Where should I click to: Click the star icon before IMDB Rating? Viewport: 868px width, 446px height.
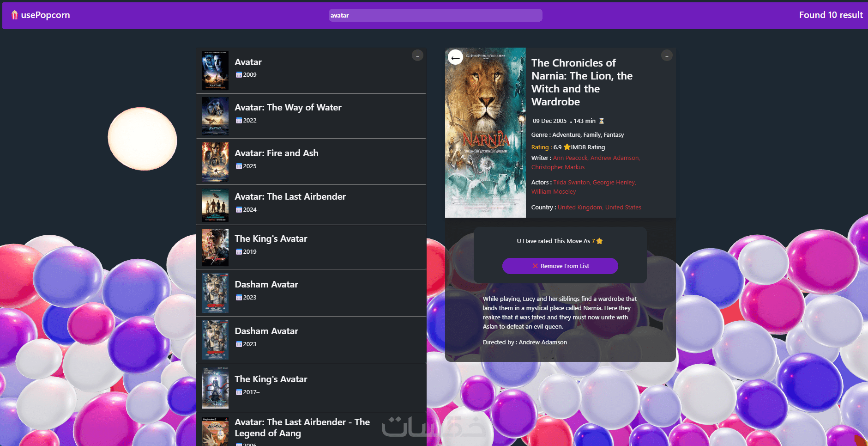point(567,147)
